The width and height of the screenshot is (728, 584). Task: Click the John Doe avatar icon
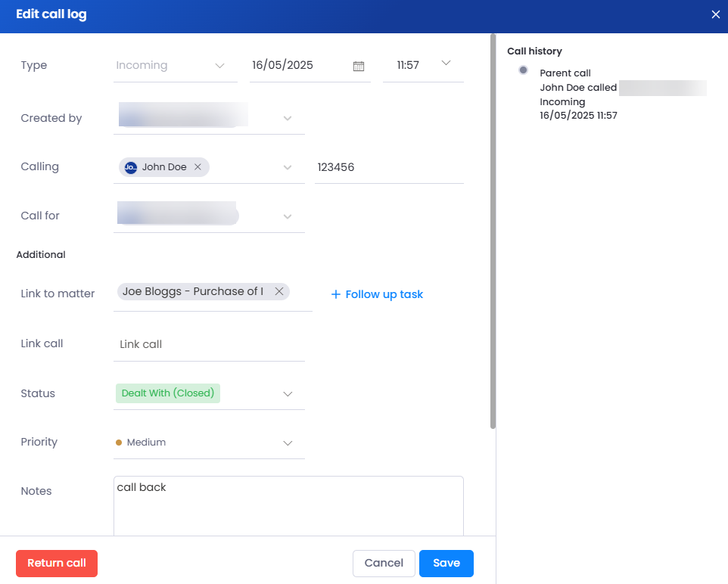click(131, 167)
